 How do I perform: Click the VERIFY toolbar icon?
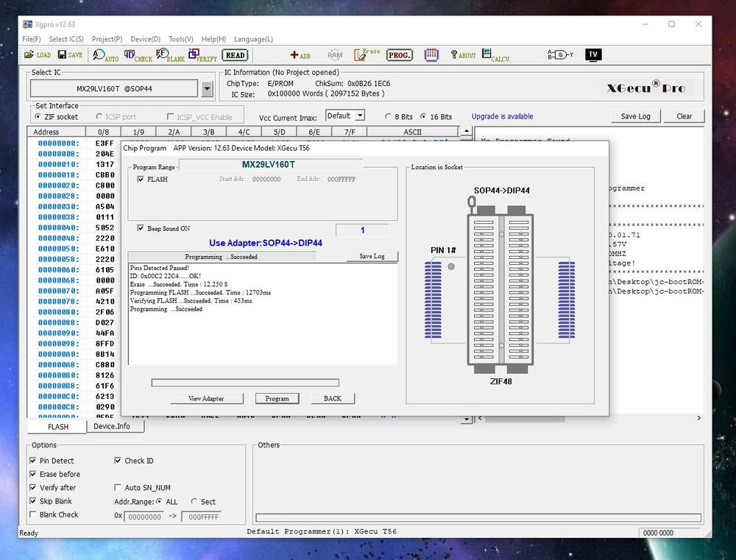point(203,55)
